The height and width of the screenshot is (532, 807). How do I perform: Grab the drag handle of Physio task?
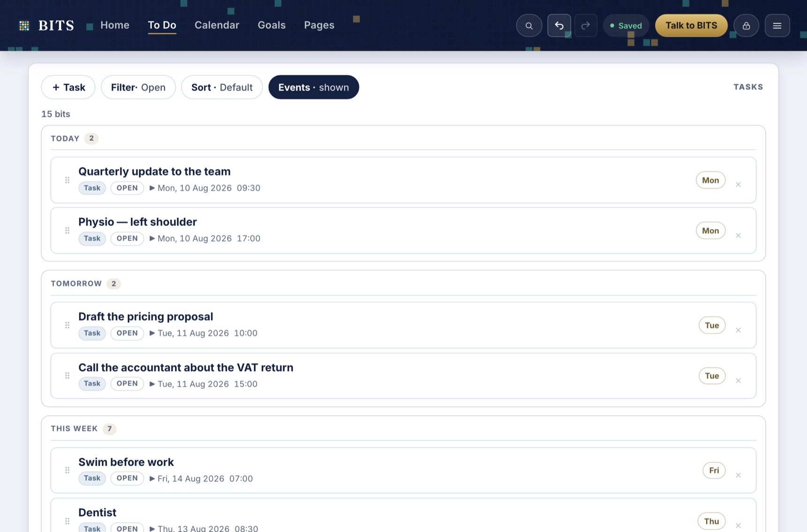(x=67, y=230)
